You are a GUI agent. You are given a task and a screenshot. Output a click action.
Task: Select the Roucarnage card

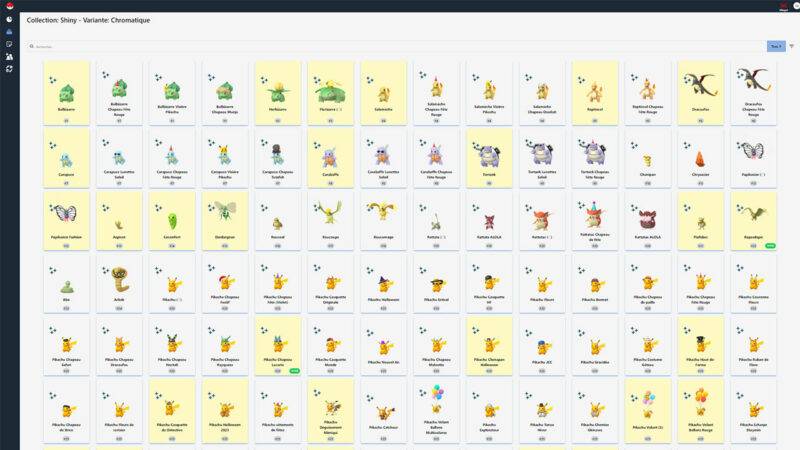(x=383, y=220)
